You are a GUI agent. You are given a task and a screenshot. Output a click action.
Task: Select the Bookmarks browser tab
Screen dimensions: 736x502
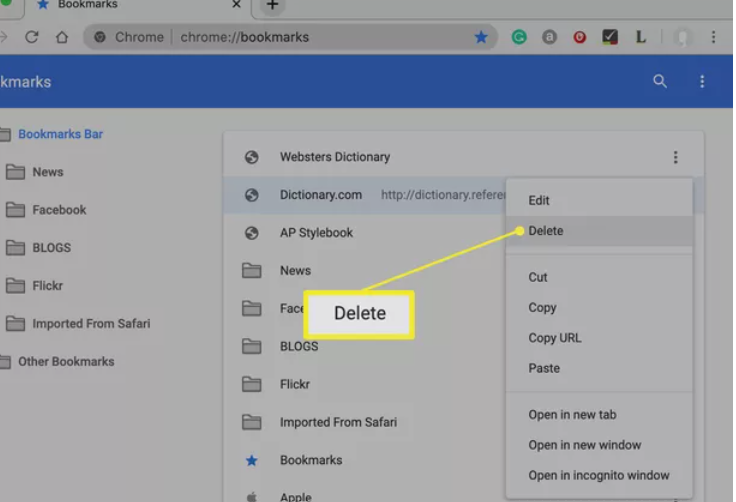(x=138, y=6)
